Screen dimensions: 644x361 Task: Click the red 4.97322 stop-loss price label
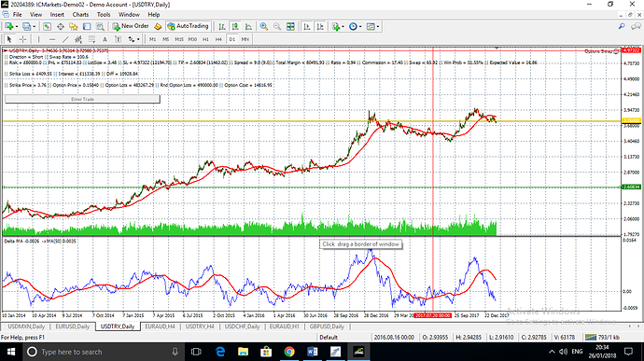(632, 50)
